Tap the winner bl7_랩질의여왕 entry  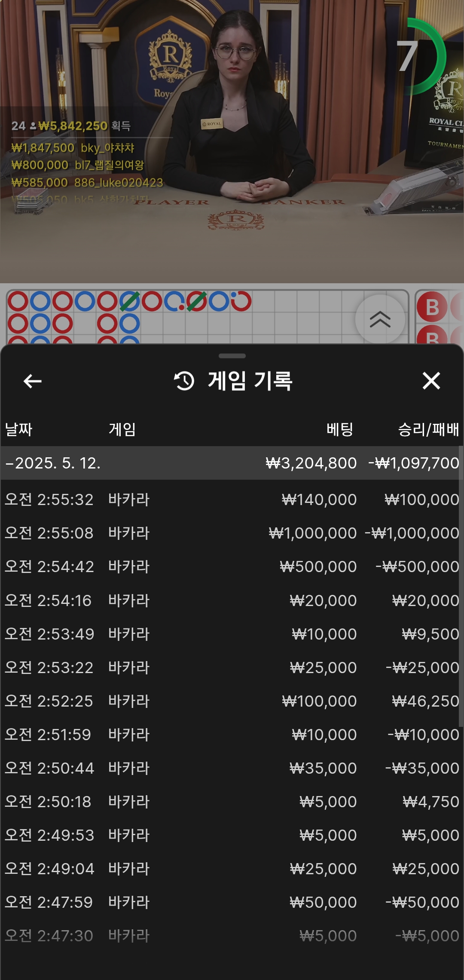tap(78, 165)
